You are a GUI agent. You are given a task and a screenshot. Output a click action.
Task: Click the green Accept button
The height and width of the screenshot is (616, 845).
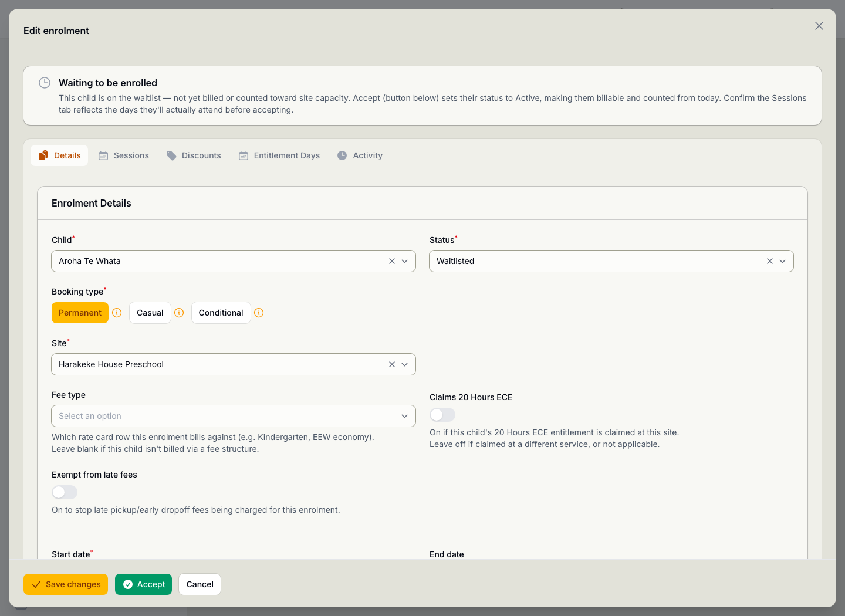(143, 584)
